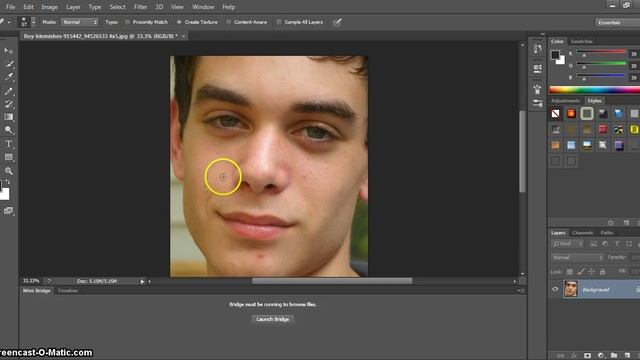This screenshot has height=360, width=640.
Task: Select the Zoom tool in the toolbox
Action: [8, 171]
